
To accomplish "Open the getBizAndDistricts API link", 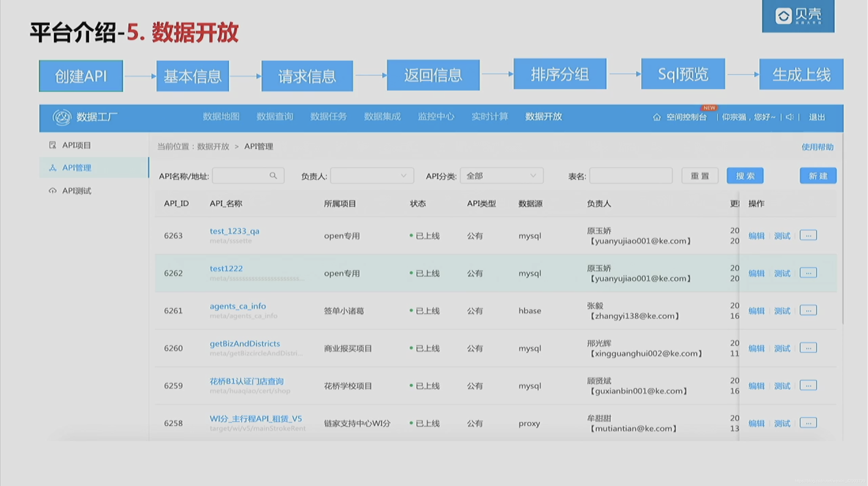I will point(245,343).
